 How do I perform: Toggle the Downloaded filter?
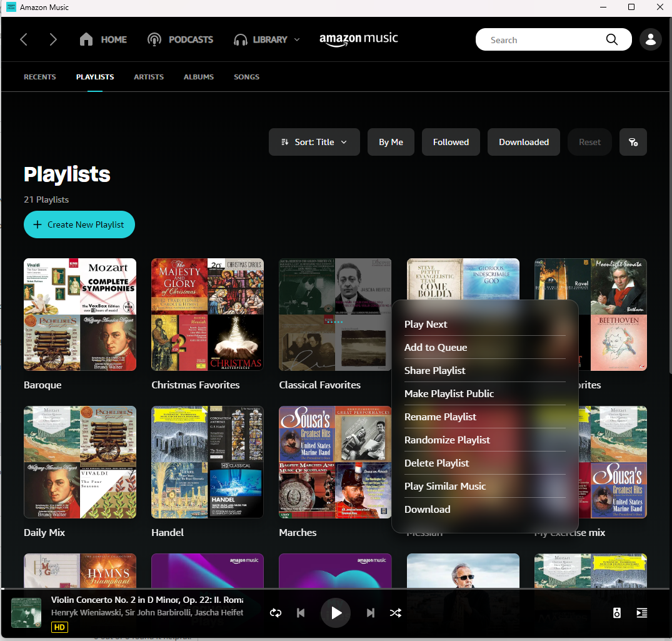pyautogui.click(x=524, y=142)
